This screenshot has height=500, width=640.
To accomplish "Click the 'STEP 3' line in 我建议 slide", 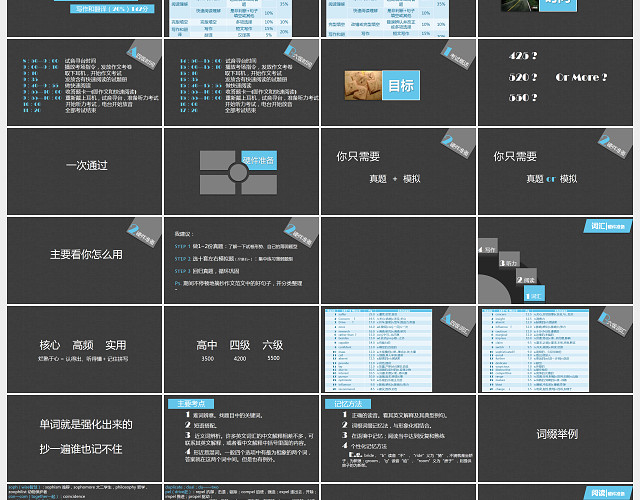I will 207,271.
